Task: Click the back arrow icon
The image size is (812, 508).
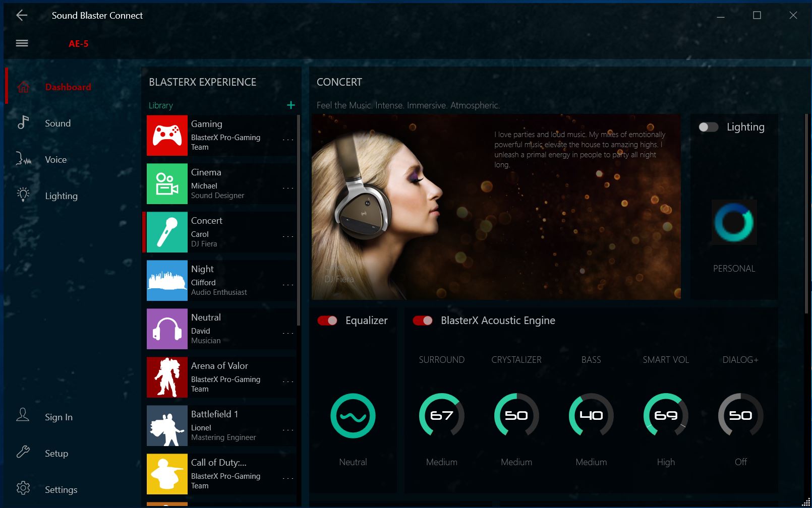Action: (x=22, y=16)
